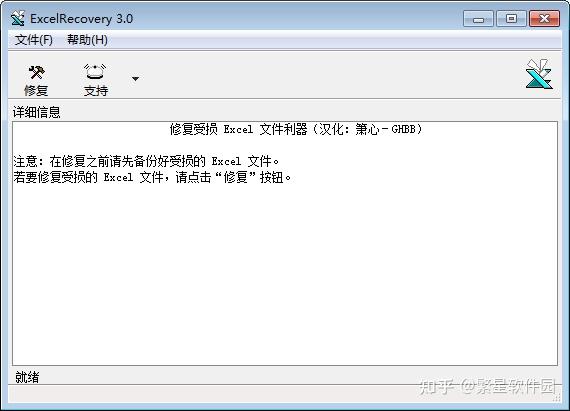Screen dimensions: 570x411
Task: Click the 详细信息 section label
Action: (x=36, y=112)
